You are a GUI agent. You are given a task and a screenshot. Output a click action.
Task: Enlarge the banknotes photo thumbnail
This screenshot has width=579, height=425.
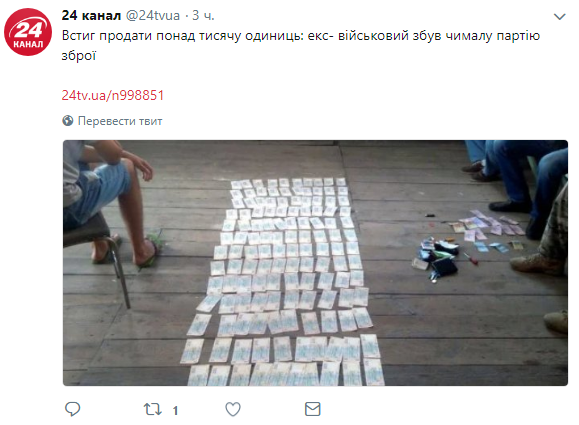click(x=315, y=263)
